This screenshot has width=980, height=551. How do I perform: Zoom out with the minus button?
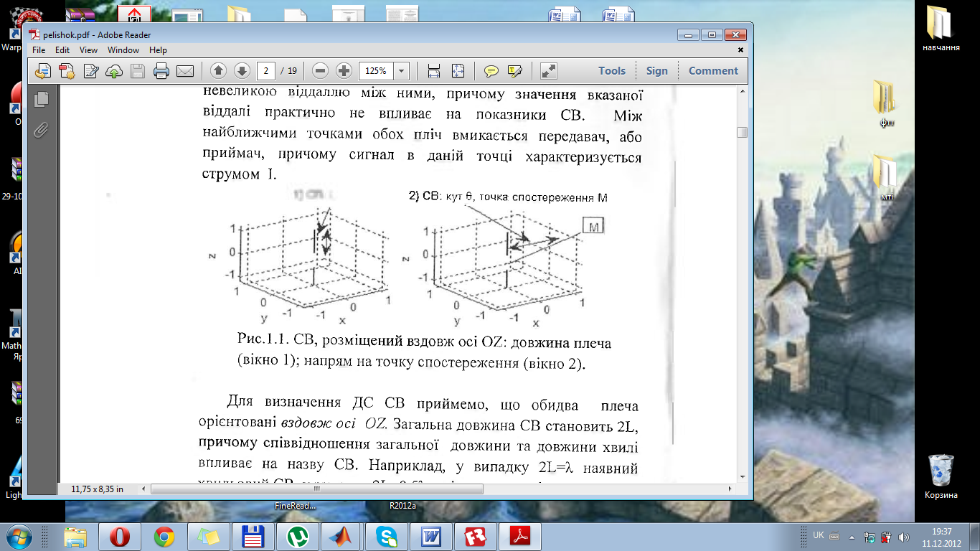pyautogui.click(x=321, y=71)
